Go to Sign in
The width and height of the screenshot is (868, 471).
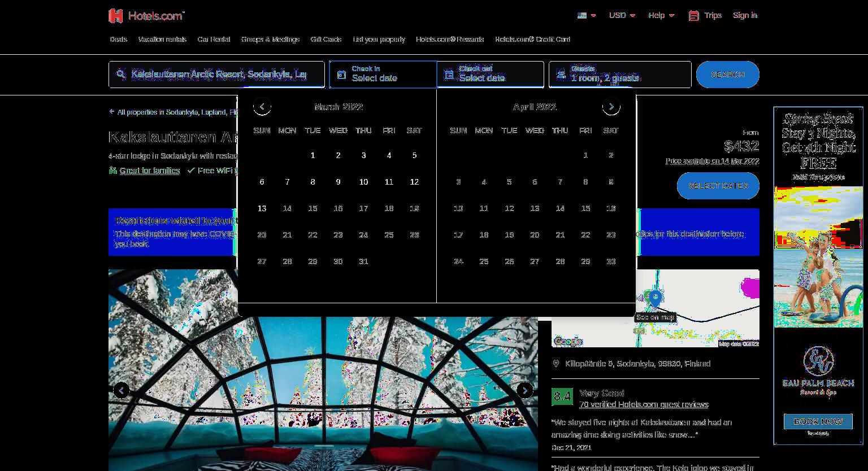745,15
